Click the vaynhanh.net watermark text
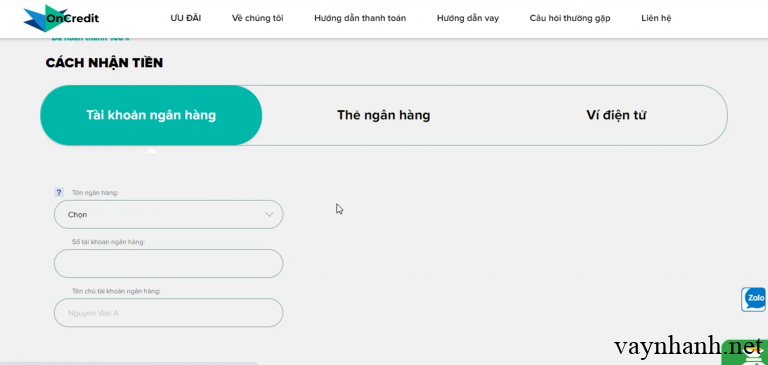 coord(688,347)
